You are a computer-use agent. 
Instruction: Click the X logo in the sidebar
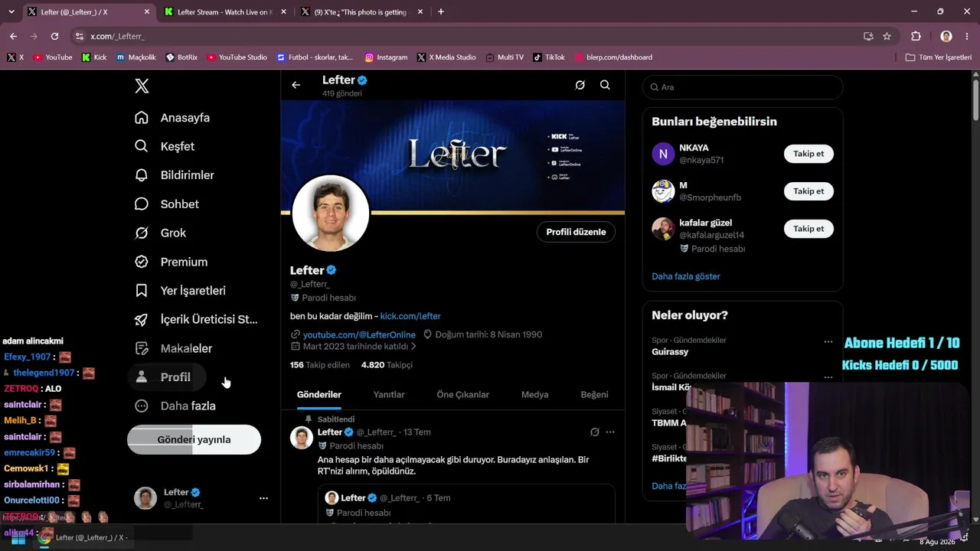click(142, 86)
